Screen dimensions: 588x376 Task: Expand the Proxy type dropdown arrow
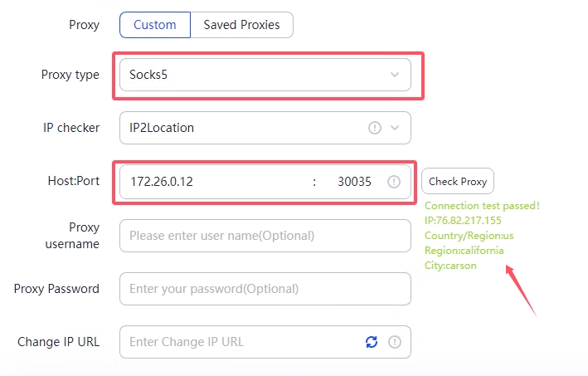coord(395,75)
